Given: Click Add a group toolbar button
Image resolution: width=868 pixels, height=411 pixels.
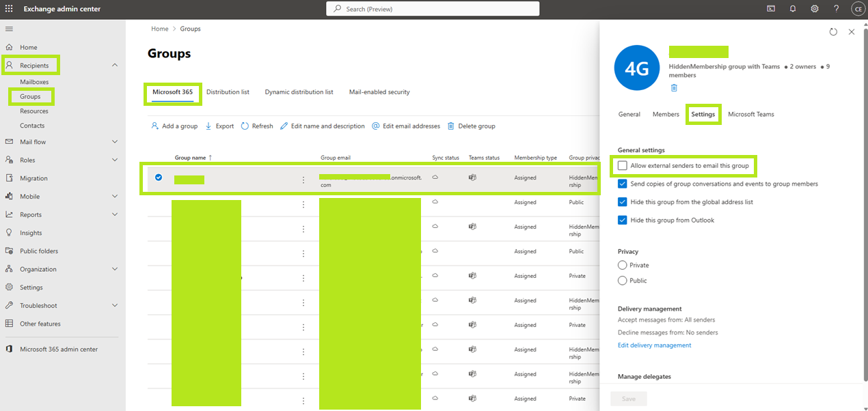Looking at the screenshot, I should pyautogui.click(x=174, y=126).
